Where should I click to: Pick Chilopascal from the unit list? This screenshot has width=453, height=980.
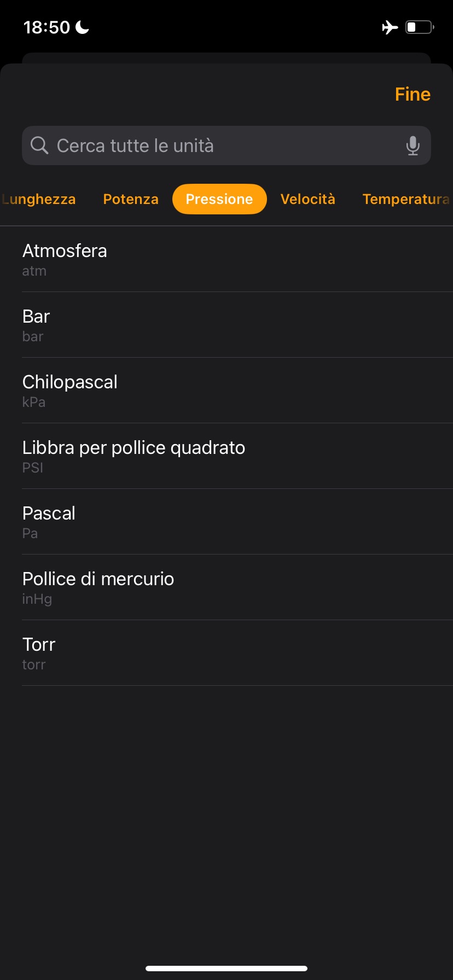[x=226, y=390]
